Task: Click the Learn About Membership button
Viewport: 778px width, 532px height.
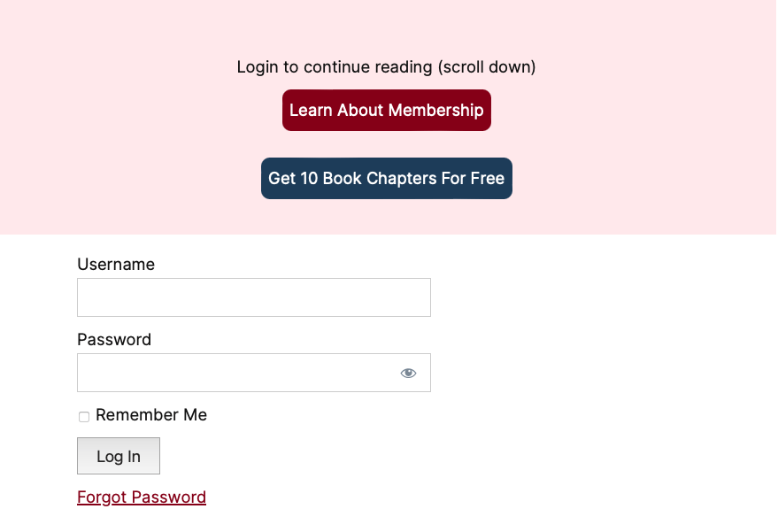Action: coord(386,110)
